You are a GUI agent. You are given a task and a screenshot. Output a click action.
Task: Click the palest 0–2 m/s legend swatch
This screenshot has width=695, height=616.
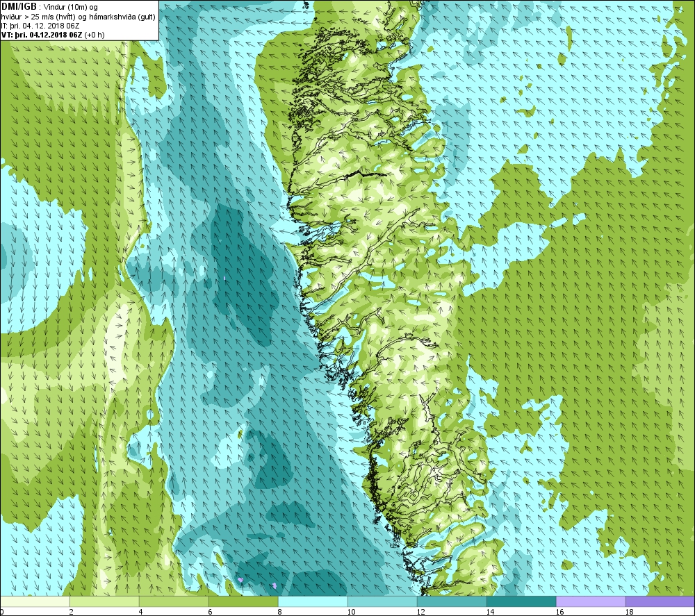coord(35,601)
